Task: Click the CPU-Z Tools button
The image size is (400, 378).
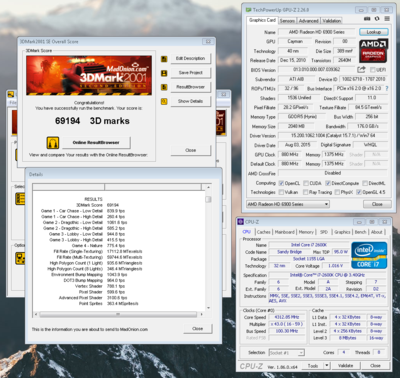Action: 313,366
